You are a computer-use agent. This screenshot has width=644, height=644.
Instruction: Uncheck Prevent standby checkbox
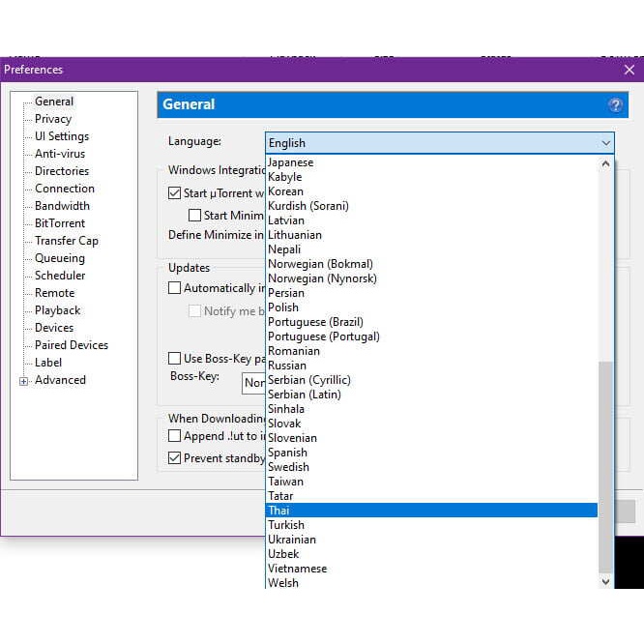point(175,458)
